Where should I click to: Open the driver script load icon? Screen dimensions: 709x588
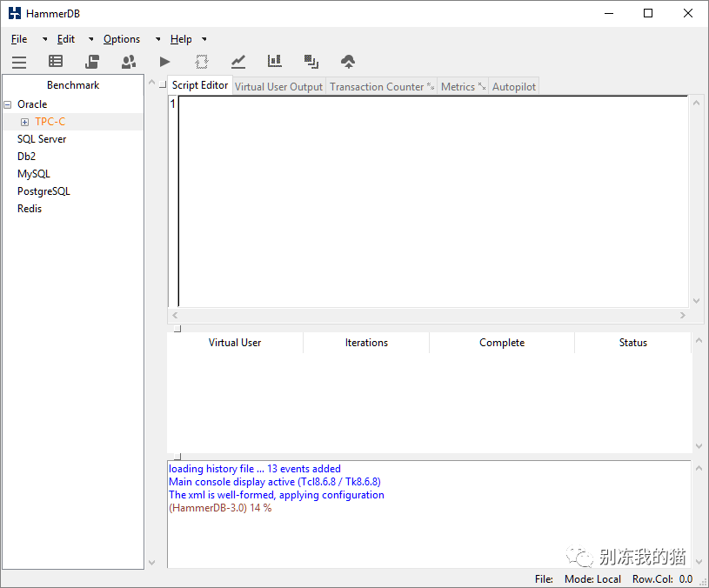[92, 62]
